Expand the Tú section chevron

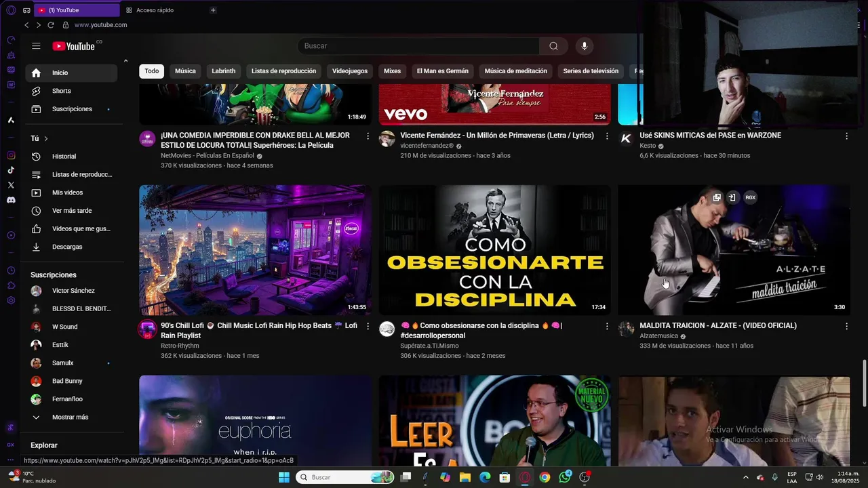46,138
